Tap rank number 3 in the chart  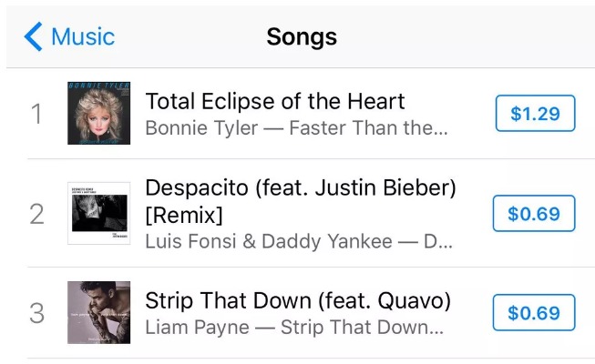coord(37,313)
